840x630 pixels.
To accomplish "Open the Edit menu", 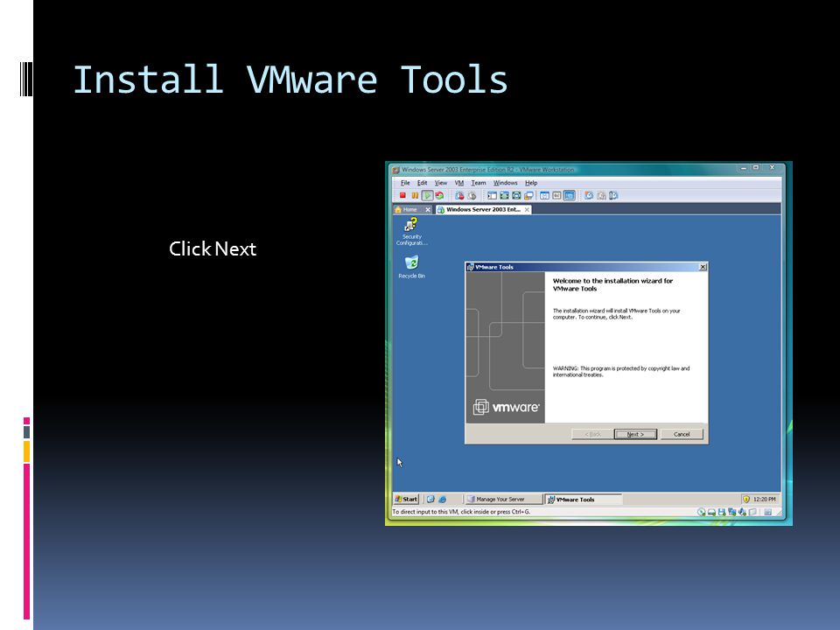I will pos(422,183).
